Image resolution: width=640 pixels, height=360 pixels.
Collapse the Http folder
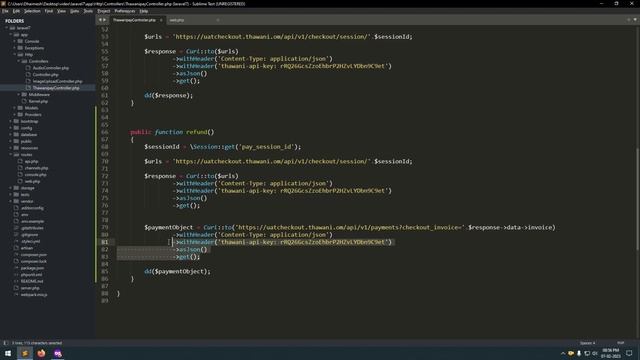(15, 55)
